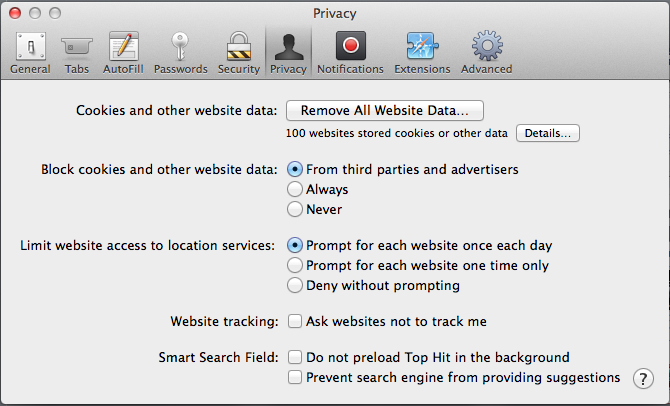The width and height of the screenshot is (670, 406).
Task: Open the AutoFill pencil icon
Action: [123, 52]
